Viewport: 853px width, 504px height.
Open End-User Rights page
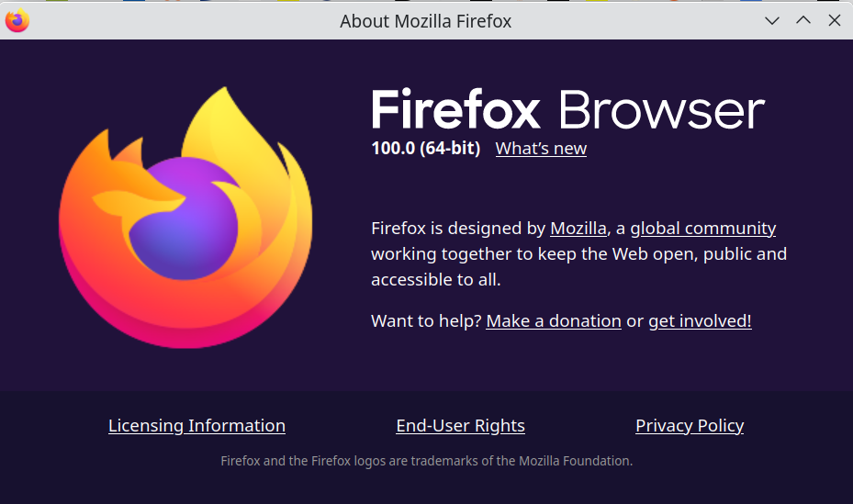click(460, 426)
